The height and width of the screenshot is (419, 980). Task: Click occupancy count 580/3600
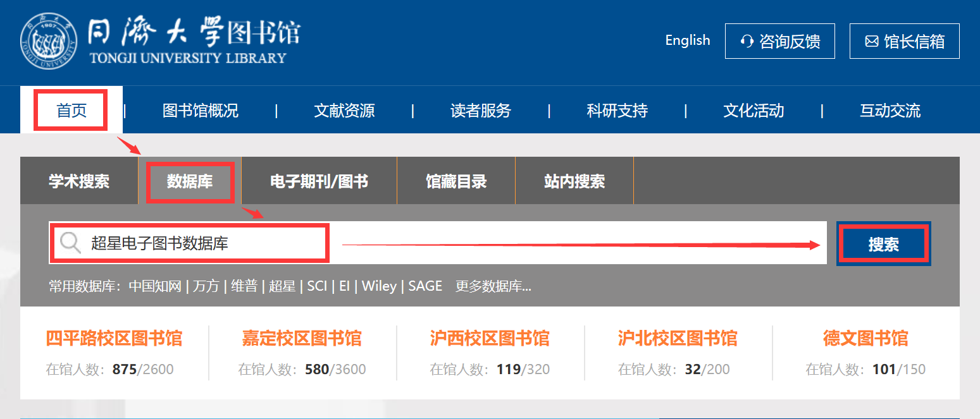pos(335,369)
